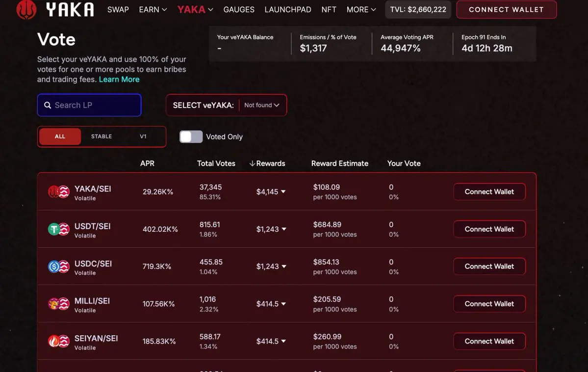Open the NFT page
The image size is (588, 372).
pyautogui.click(x=329, y=9)
